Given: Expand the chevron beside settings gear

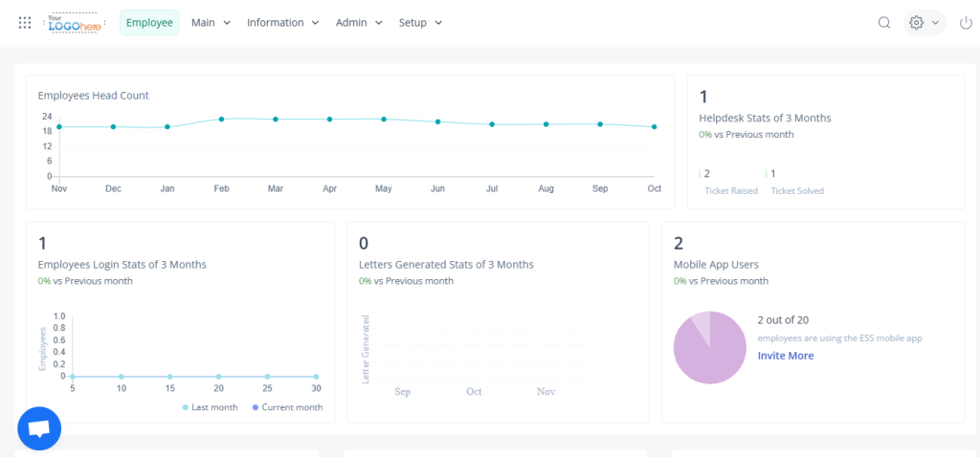Looking at the screenshot, I should [935, 23].
